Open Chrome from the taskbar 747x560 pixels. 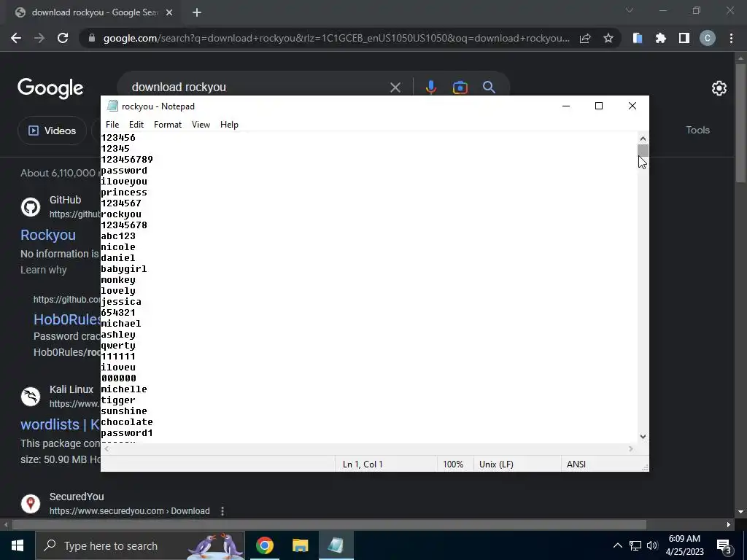(x=265, y=545)
